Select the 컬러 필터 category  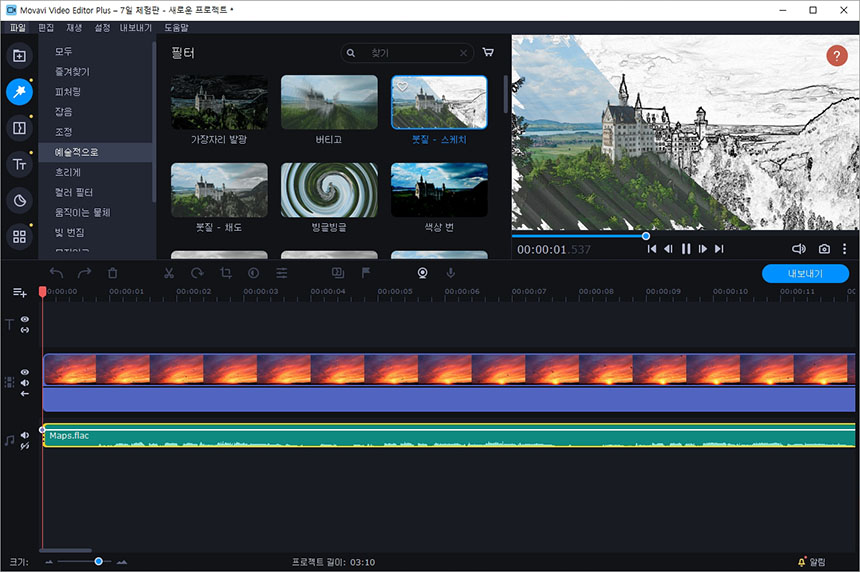coord(95,192)
